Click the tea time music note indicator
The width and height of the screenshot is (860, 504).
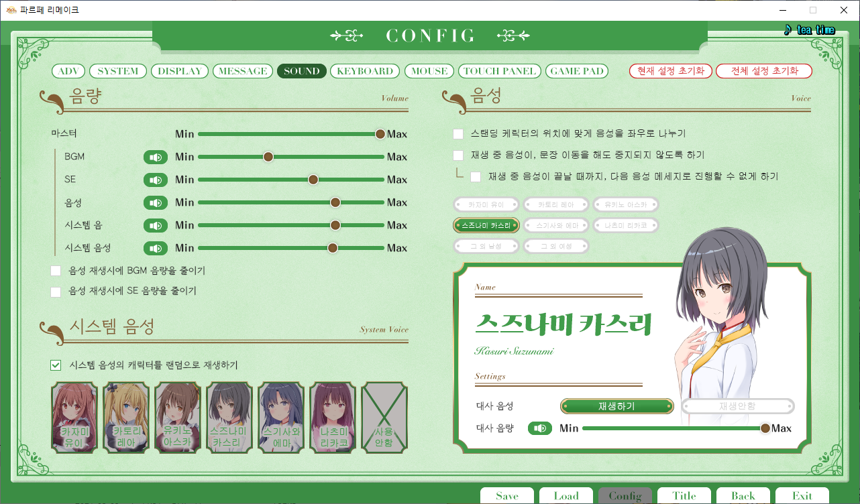(x=809, y=30)
